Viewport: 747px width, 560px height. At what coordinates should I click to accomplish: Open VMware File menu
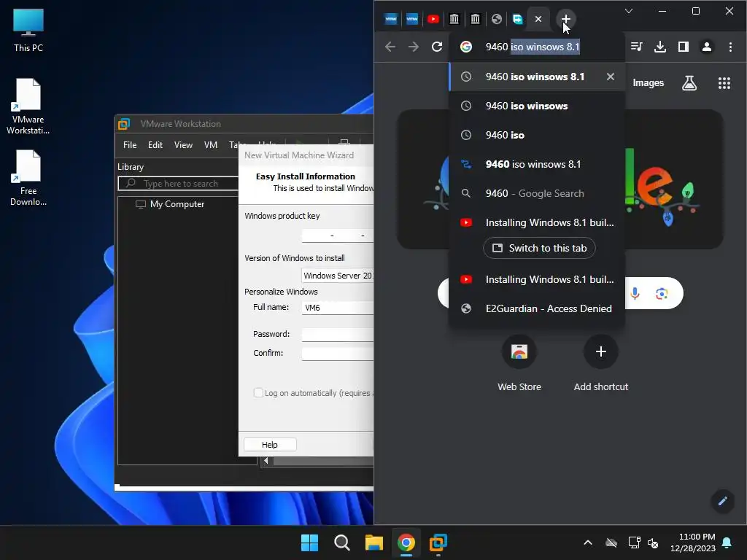tap(130, 145)
